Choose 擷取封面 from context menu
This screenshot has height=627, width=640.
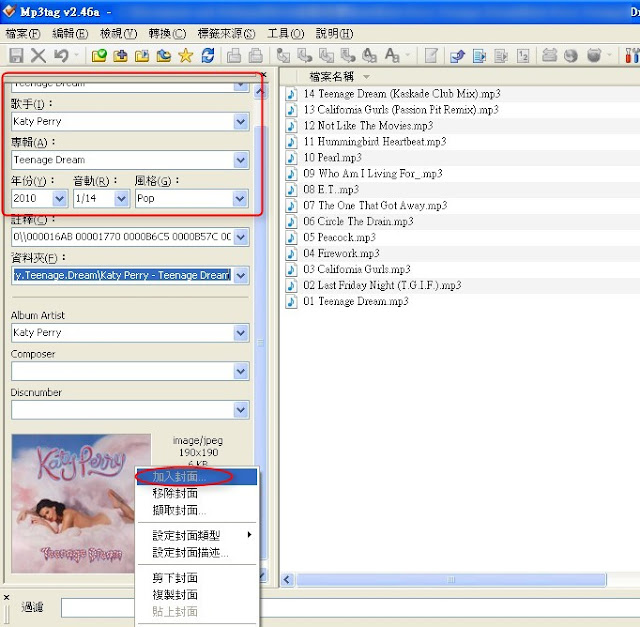(197, 510)
